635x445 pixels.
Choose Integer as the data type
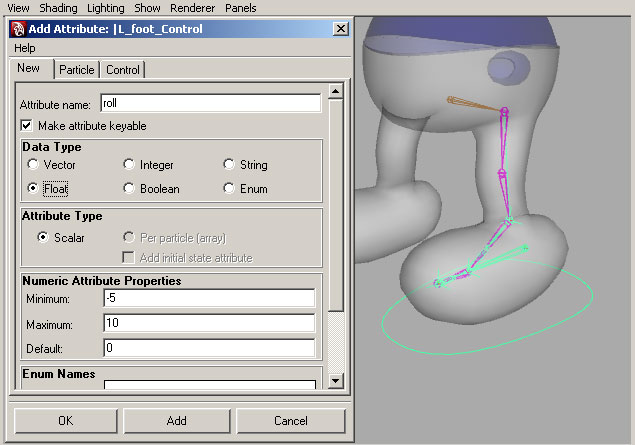click(130, 164)
